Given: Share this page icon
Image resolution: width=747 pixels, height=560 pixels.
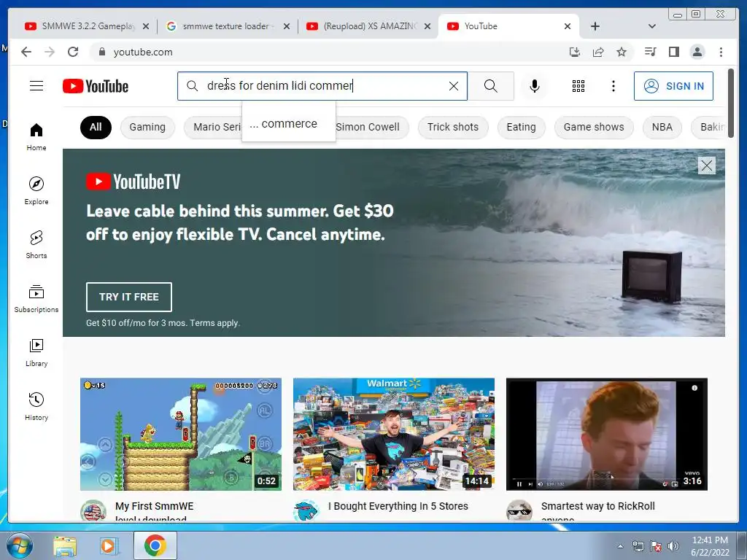Looking at the screenshot, I should (598, 52).
